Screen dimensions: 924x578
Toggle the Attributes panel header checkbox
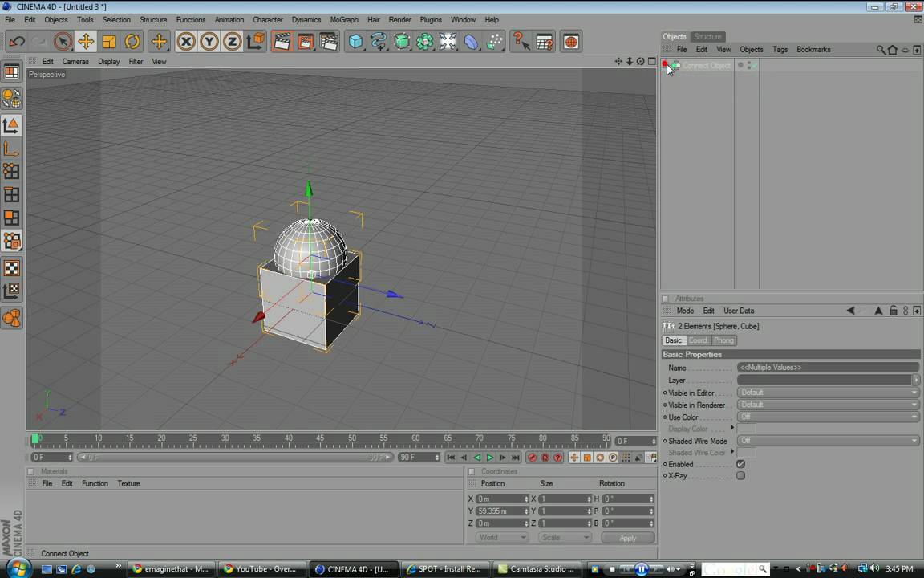[x=666, y=299]
